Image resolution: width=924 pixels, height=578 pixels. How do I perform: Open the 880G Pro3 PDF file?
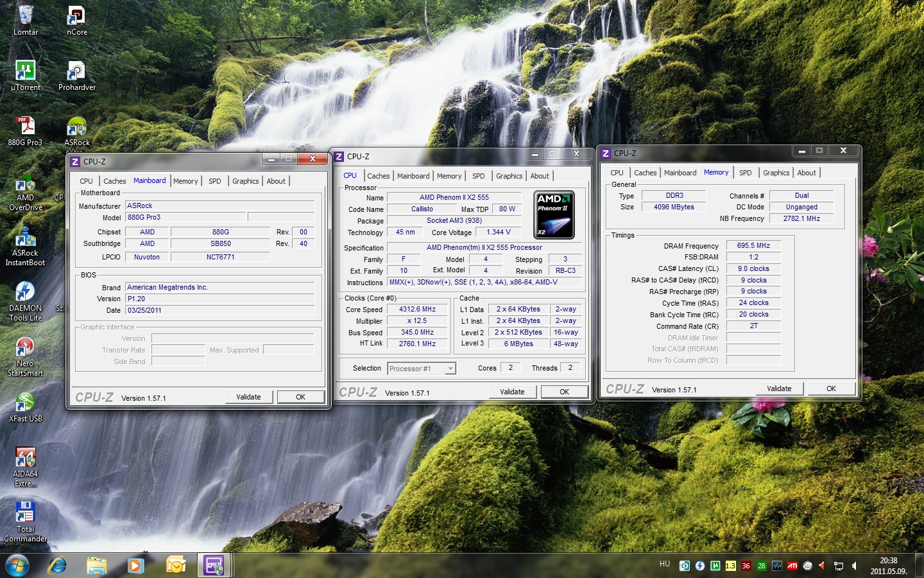click(26, 130)
